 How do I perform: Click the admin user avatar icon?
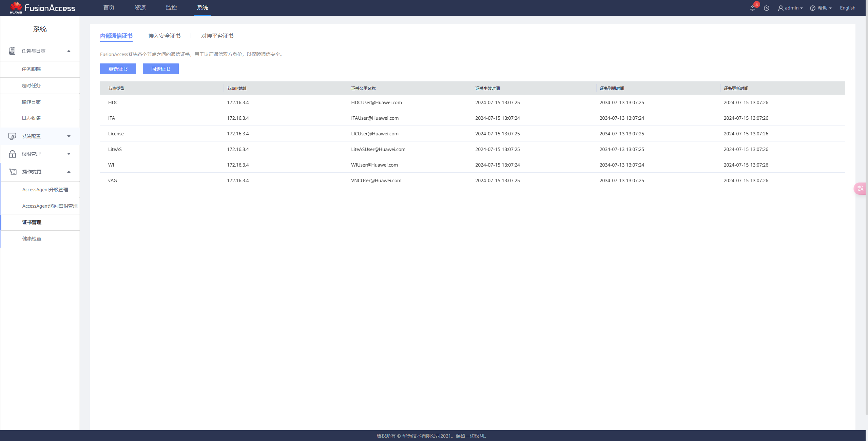tap(780, 8)
